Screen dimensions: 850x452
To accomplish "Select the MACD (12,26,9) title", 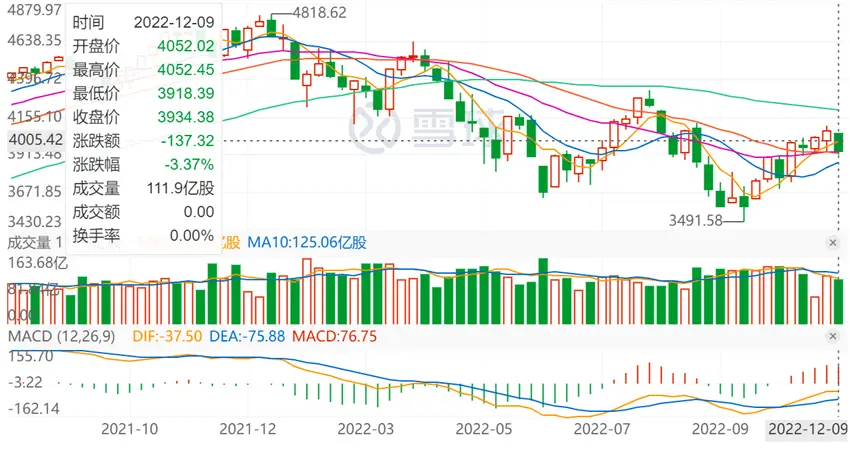I will 61,336.
